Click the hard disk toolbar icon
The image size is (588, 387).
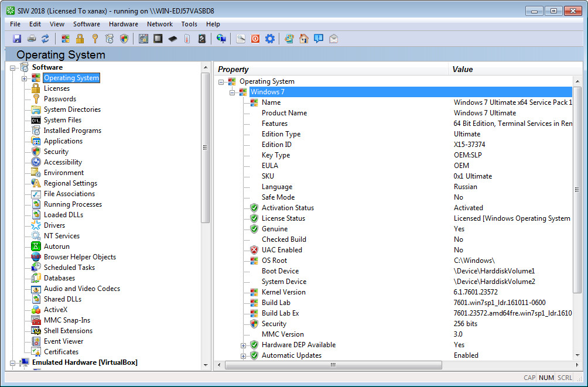[201, 39]
